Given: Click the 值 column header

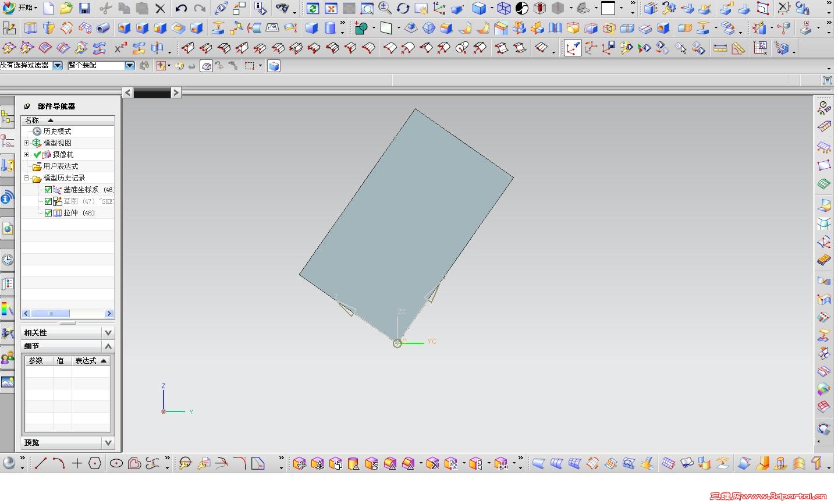Looking at the screenshot, I should point(62,361).
